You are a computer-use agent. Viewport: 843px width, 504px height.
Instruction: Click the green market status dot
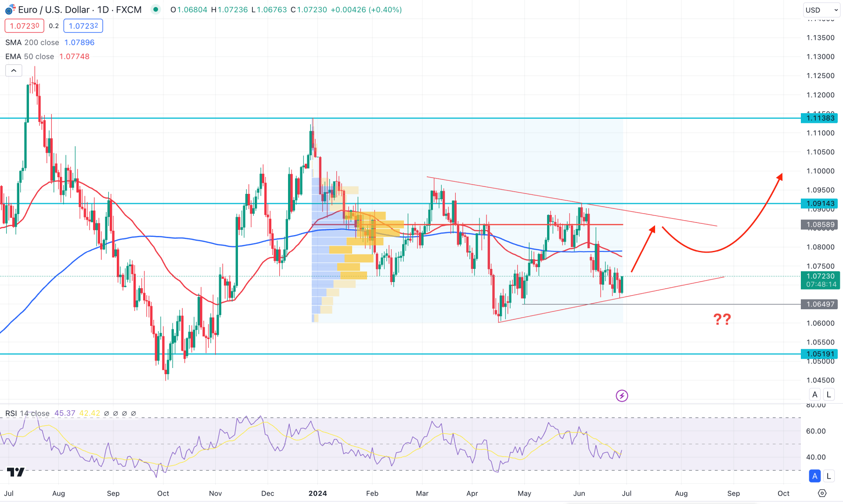click(x=155, y=10)
